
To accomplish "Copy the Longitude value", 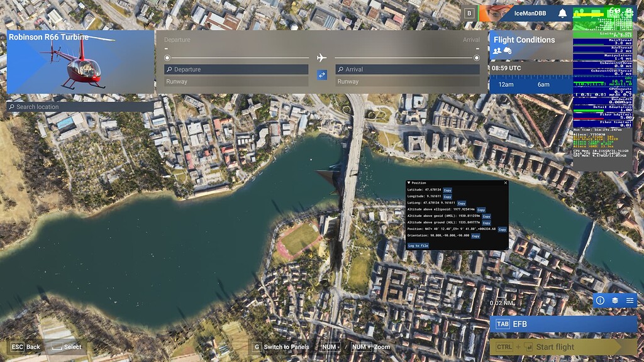I will [x=447, y=197].
